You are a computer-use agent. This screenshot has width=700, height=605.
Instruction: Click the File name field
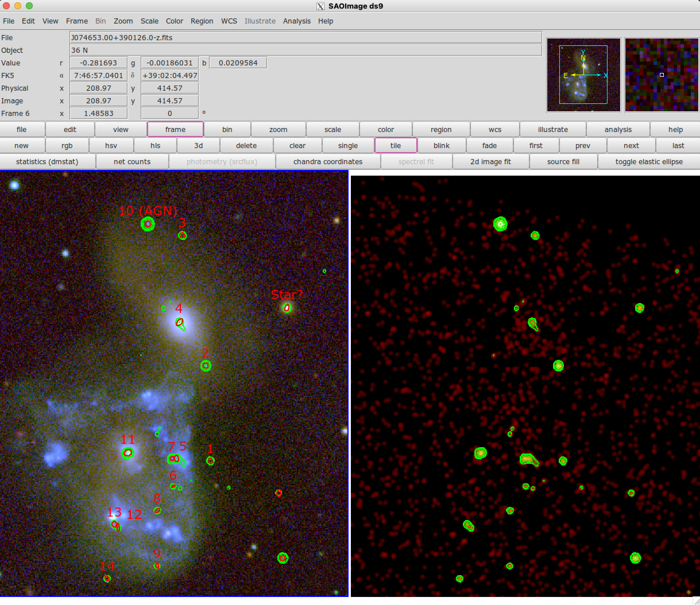point(306,38)
